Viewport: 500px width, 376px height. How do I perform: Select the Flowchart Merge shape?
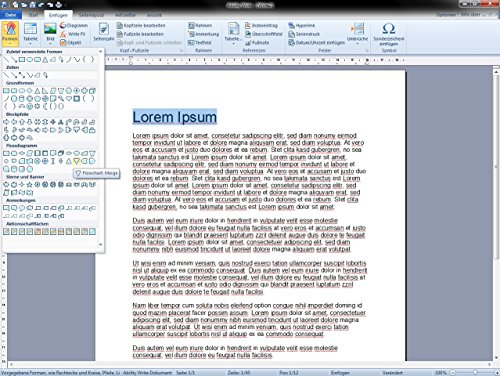77,161
